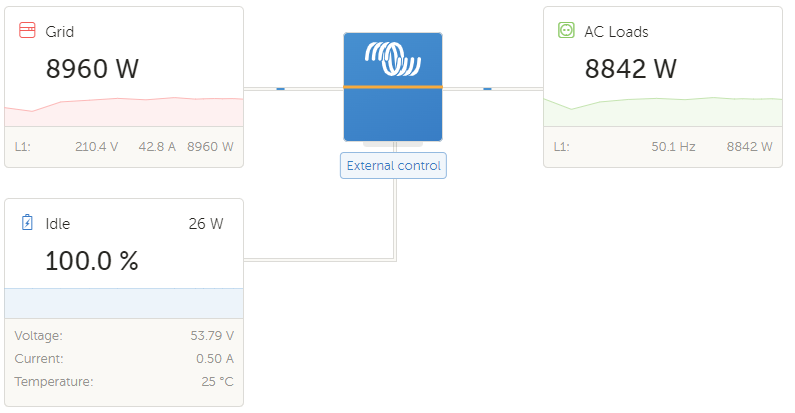Screen dimensions: 795x413
Task: Click the battery Temperature 25 °C row
Action: pos(124,381)
